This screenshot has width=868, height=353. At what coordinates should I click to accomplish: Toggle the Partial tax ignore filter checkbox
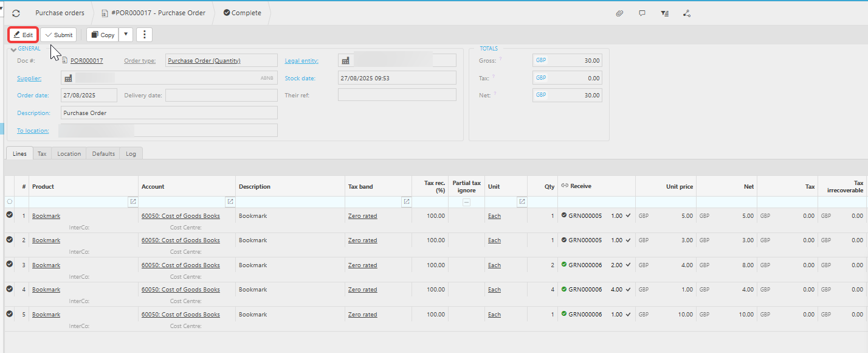(466, 202)
